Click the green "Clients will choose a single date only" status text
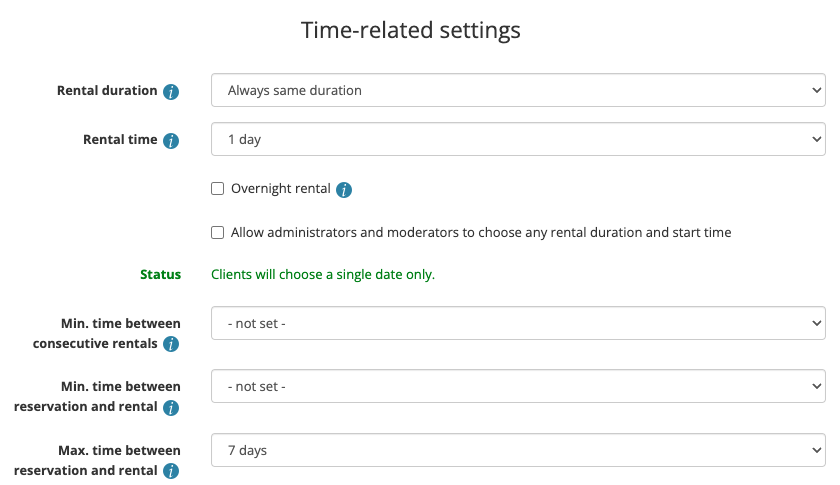Screen dimensions: 840x485 [323, 274]
